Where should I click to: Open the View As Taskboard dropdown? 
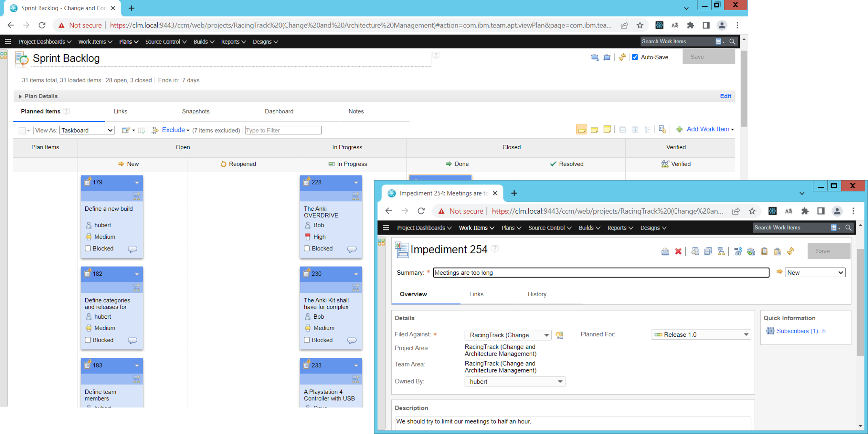click(87, 131)
